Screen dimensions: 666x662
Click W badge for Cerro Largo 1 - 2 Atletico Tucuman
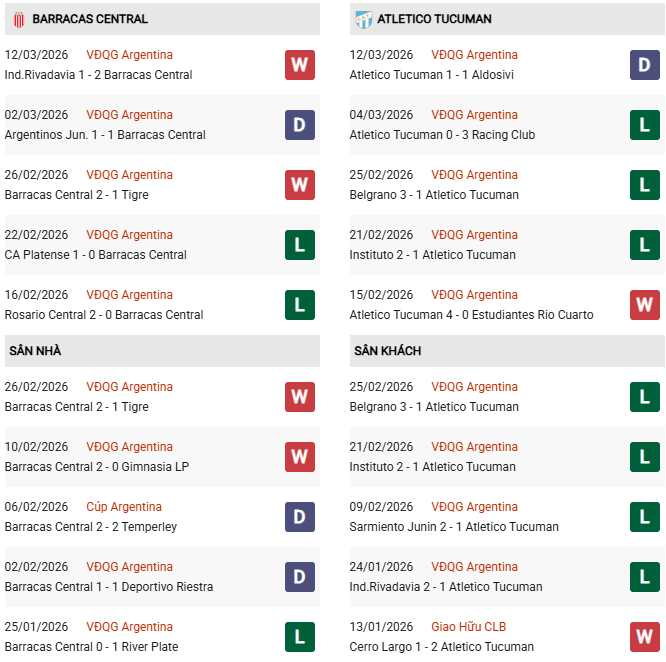coord(644,637)
